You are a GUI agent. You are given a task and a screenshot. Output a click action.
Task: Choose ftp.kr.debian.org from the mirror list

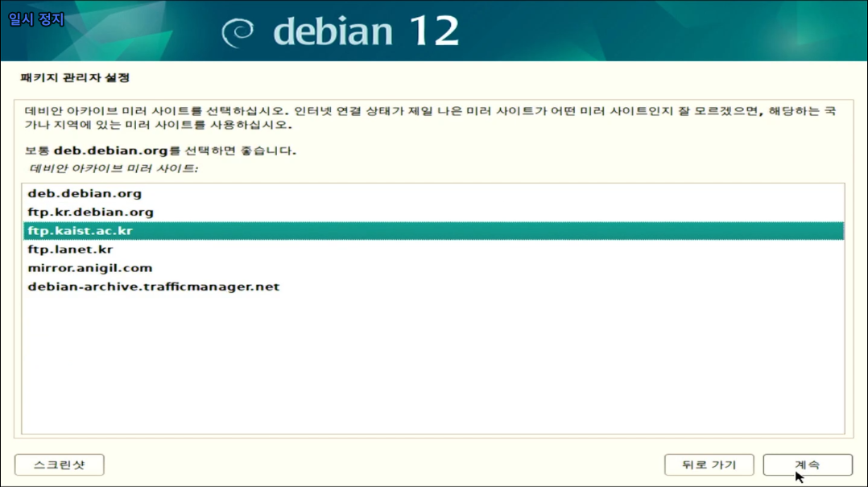433,212
